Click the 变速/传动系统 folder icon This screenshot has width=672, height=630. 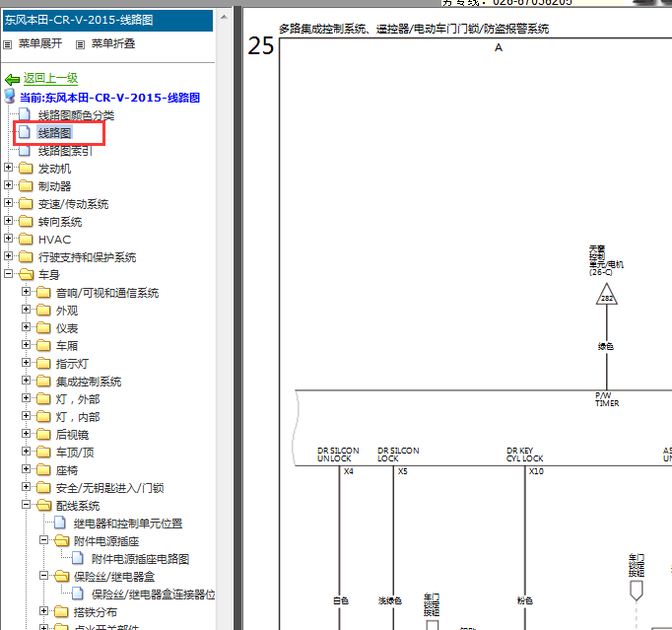point(26,203)
